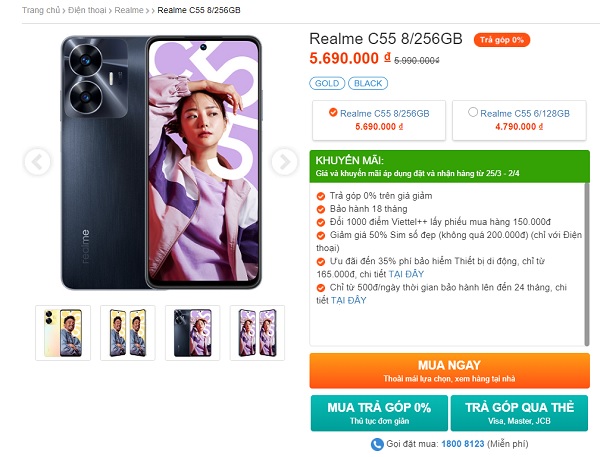View the second thumbnail with two phones
This screenshot has height=457, width=600.
(127, 332)
